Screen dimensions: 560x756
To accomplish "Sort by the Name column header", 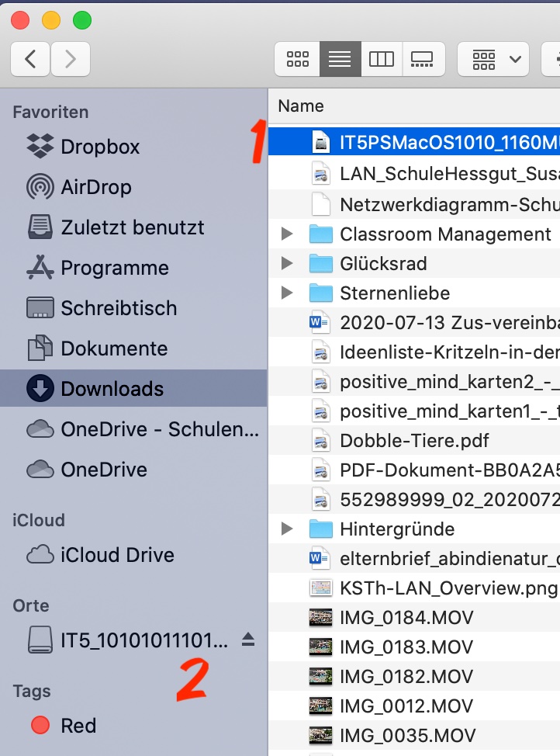I will [301, 106].
